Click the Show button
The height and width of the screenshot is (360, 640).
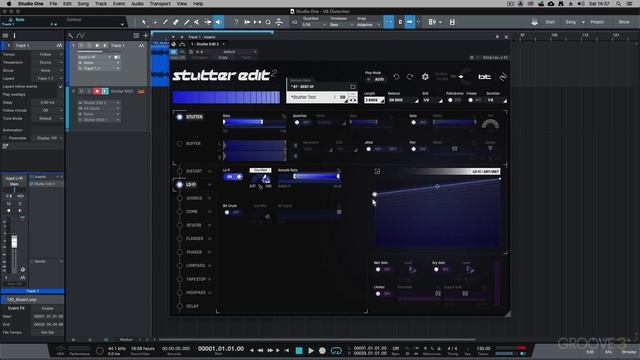click(624, 22)
